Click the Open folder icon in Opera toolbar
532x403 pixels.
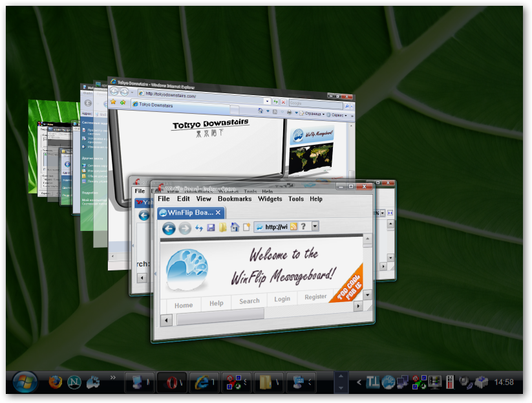click(222, 227)
